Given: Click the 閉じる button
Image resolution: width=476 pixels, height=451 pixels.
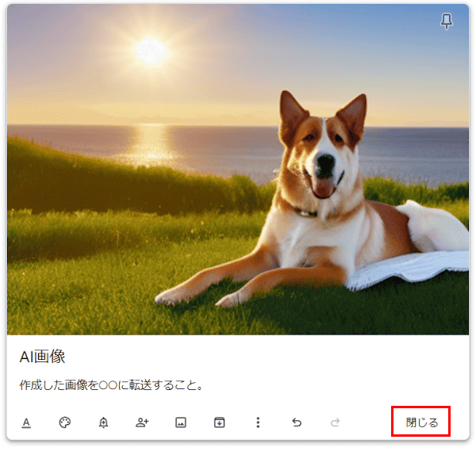Looking at the screenshot, I should [x=421, y=422].
